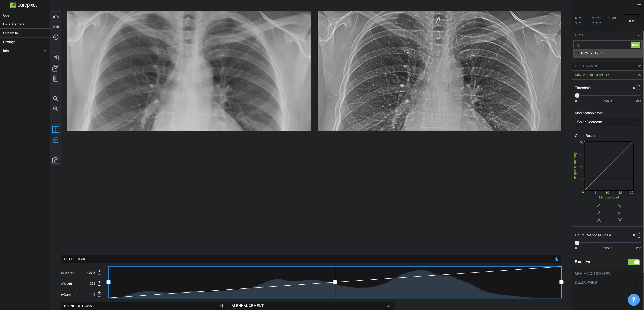
Task: Click the redo arrow icon
Action: 56,27
